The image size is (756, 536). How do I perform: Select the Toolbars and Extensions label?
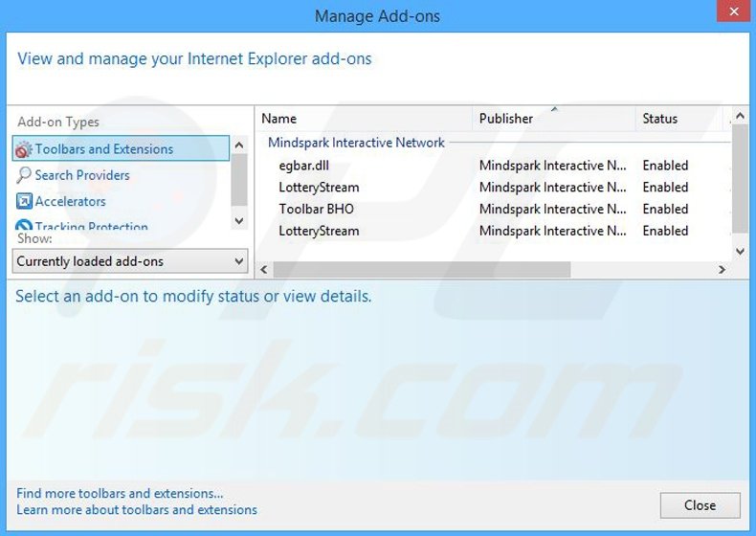tap(104, 149)
